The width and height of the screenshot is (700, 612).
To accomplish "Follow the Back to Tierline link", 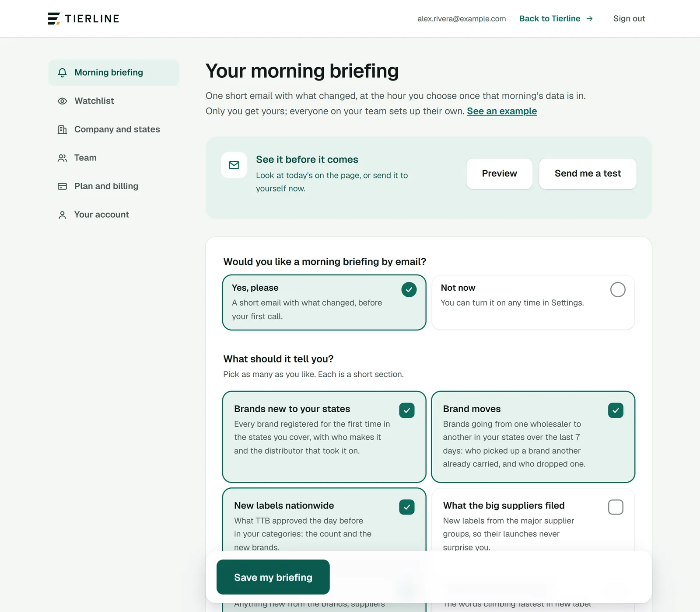I will [556, 18].
